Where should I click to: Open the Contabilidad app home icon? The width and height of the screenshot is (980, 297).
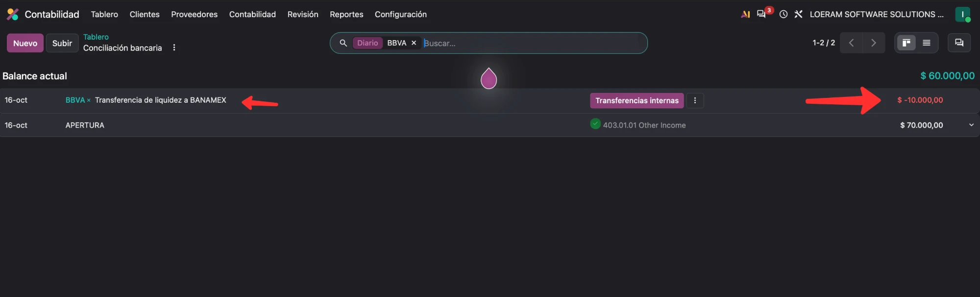pyautogui.click(x=13, y=15)
